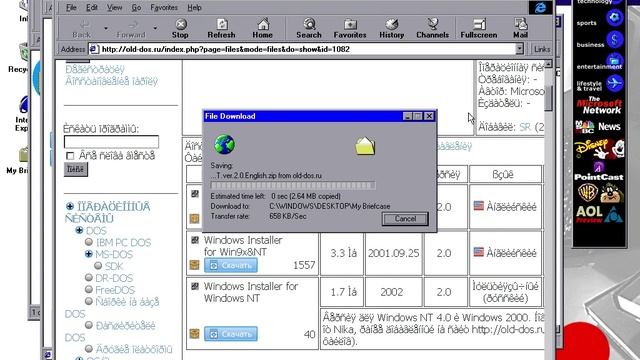The image size is (640, 360).
Task: Click the page vertical scrollbar up arrow
Action: pos(548,64)
